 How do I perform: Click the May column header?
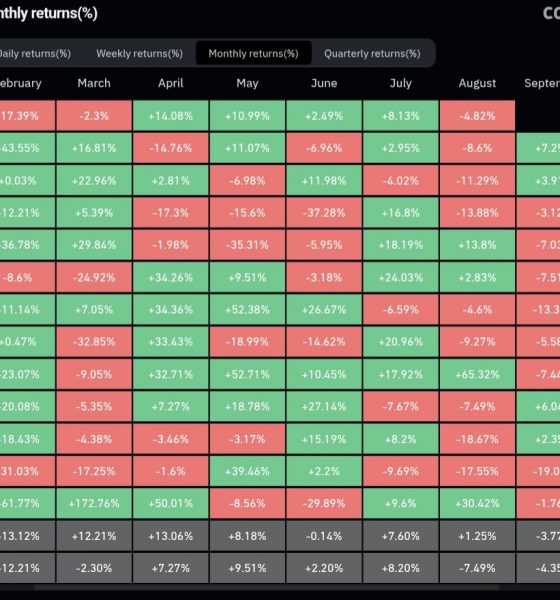(x=247, y=83)
